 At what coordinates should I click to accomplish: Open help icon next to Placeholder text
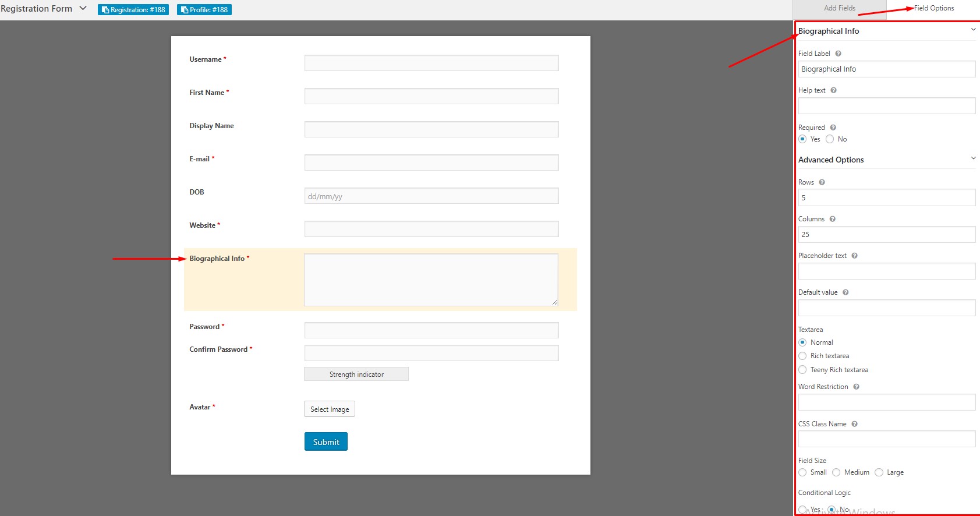[x=854, y=256]
